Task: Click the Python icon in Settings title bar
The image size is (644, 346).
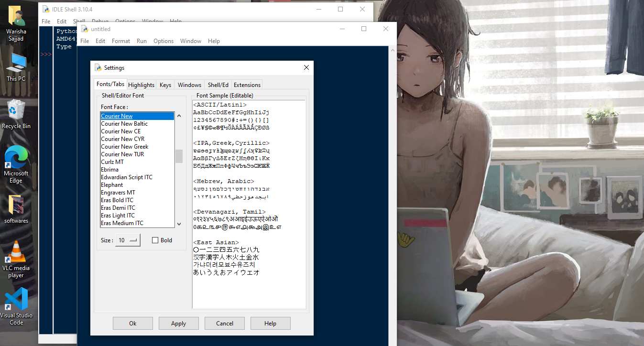Action: click(98, 68)
